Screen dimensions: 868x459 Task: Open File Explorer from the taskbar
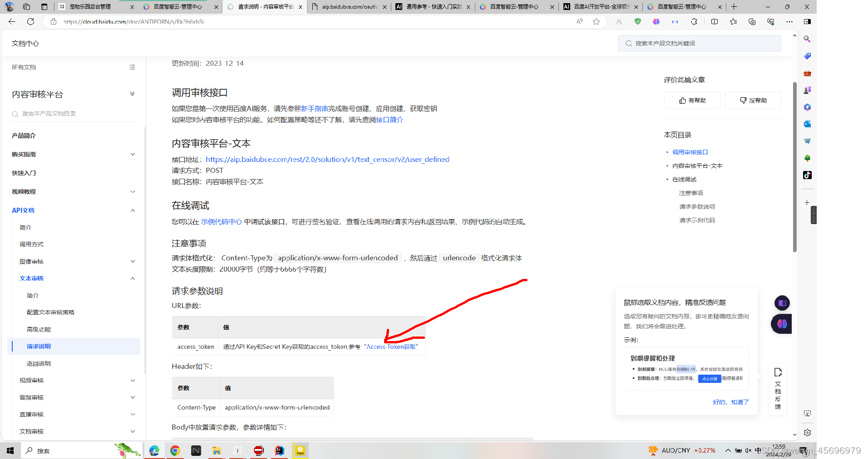[217, 450]
